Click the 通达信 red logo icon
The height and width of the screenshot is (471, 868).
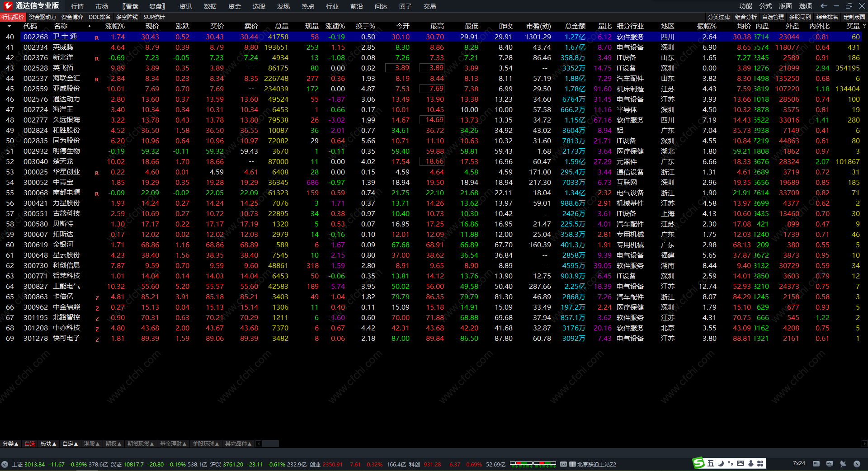(x=8, y=6)
